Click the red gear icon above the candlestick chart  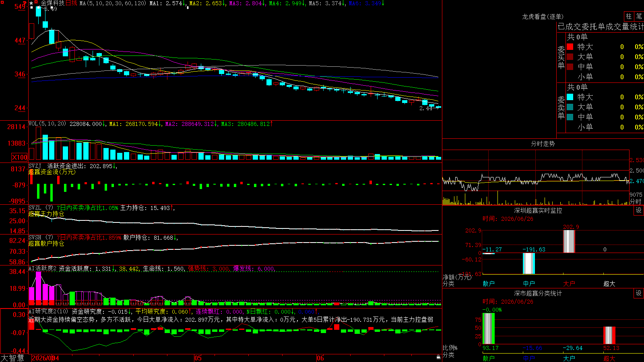(x=36, y=2)
